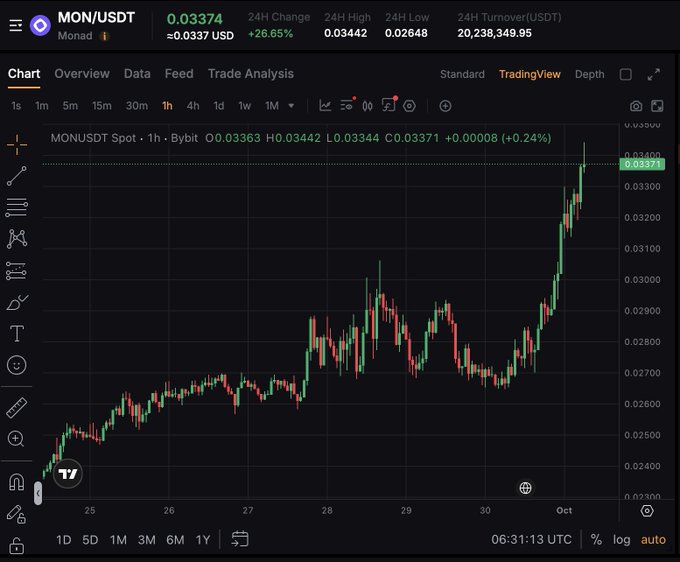Screen dimensions: 680x562
Task: Open price scale settings hexagon
Action: (x=647, y=511)
